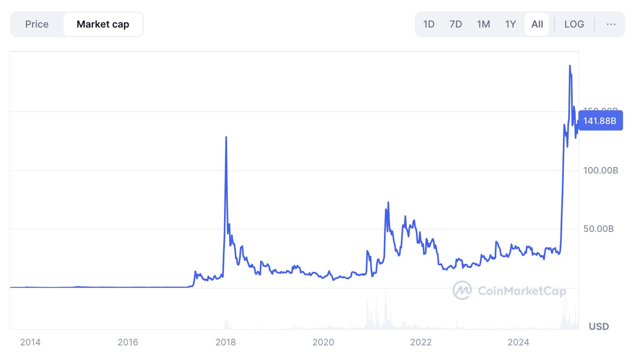Select the All time range
The height and width of the screenshot is (364, 634).
(537, 24)
